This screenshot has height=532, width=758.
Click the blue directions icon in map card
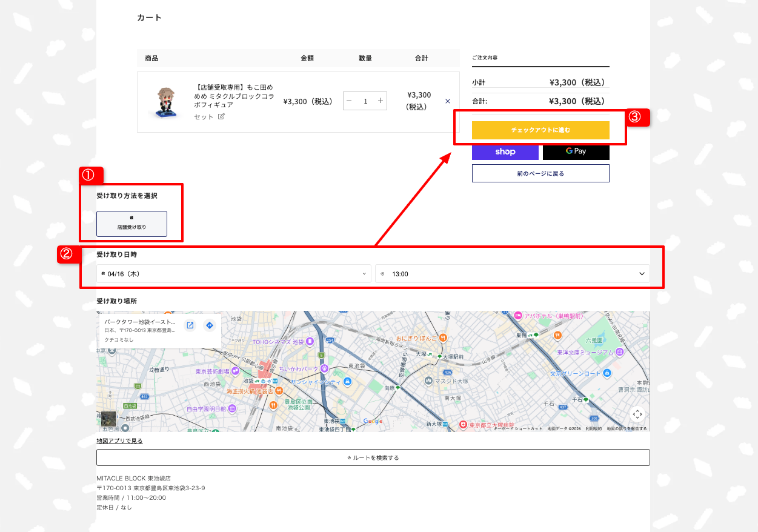[209, 325]
